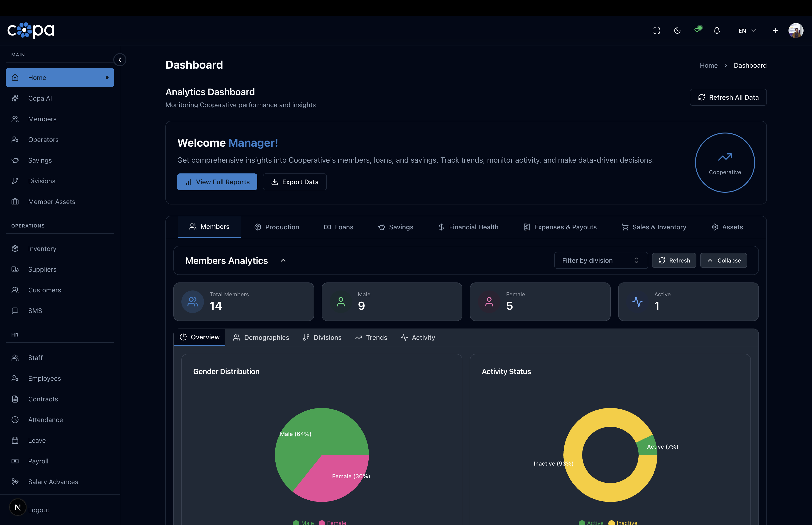The width and height of the screenshot is (812, 525).
Task: Switch to Members analytics tab
Action: click(209, 227)
